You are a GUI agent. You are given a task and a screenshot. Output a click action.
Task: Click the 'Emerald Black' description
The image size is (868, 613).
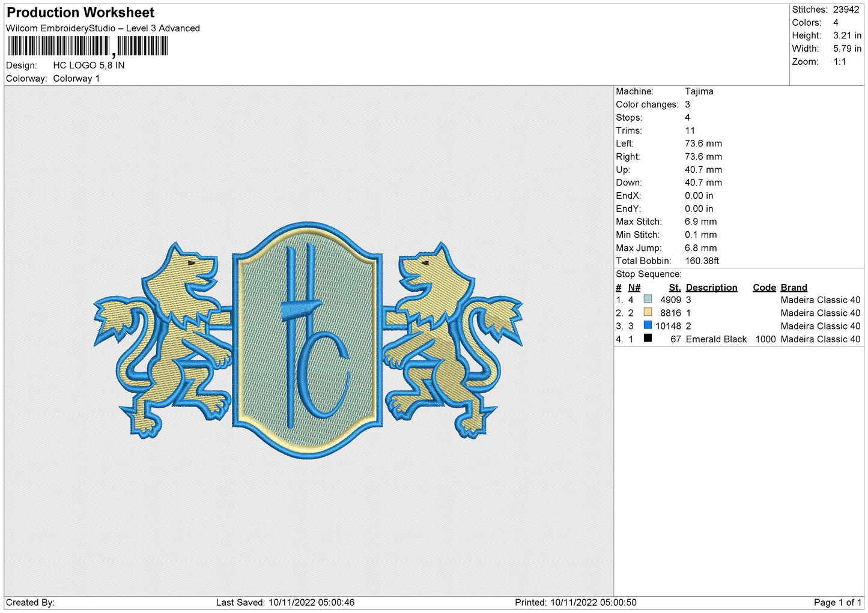pyautogui.click(x=717, y=340)
